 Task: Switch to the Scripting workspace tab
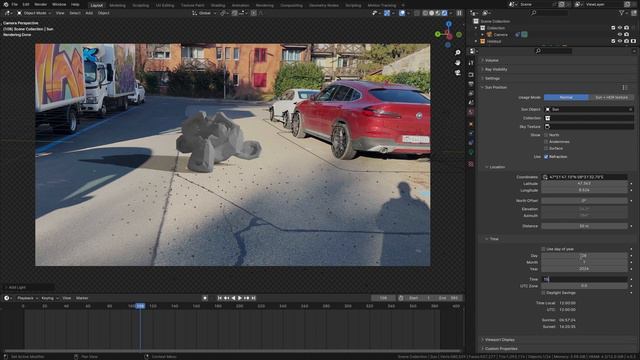353,5
